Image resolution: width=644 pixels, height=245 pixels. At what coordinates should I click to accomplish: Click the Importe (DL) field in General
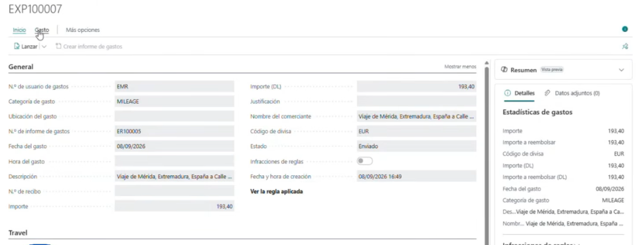416,87
